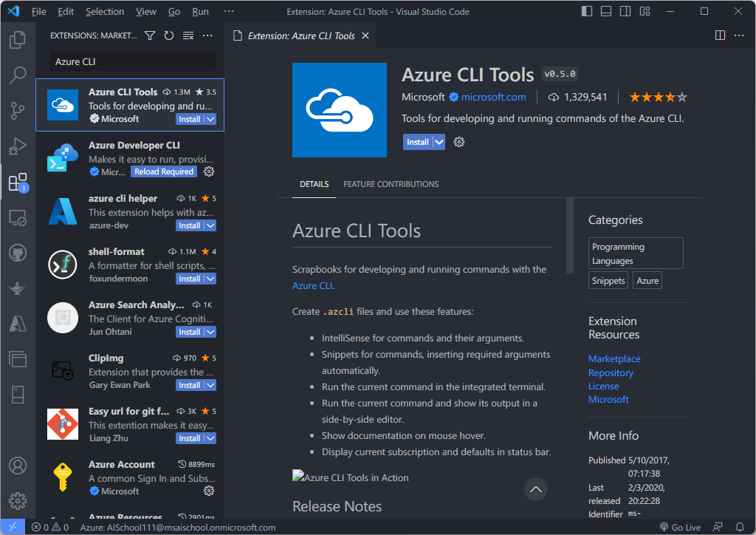Open editor More Actions ellipsis
This screenshot has height=535, width=756.
click(x=738, y=35)
